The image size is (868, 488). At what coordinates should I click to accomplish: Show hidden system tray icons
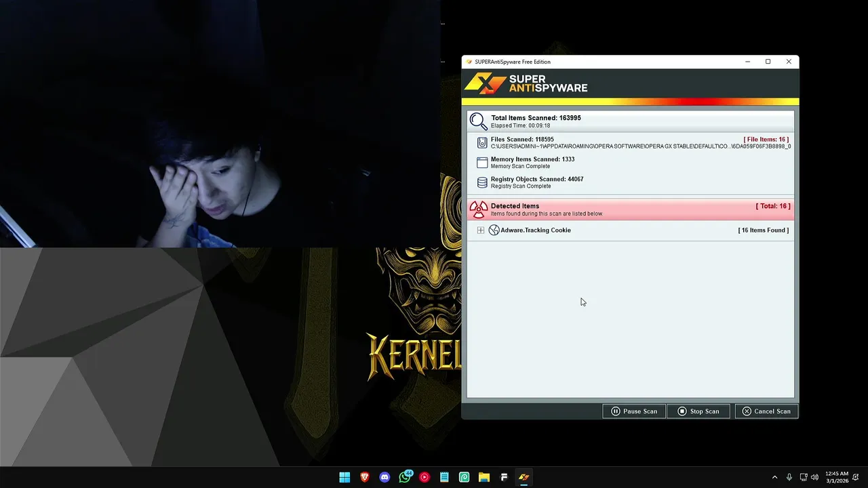click(x=774, y=477)
